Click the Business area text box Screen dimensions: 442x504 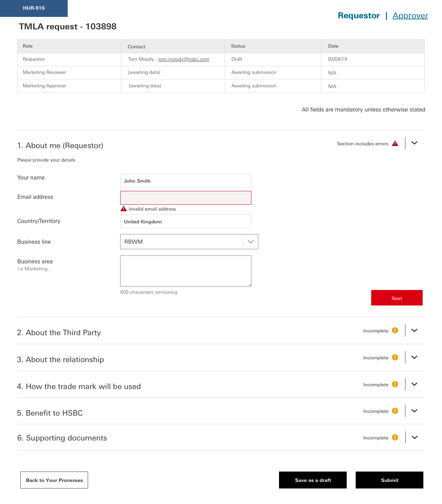pos(186,271)
